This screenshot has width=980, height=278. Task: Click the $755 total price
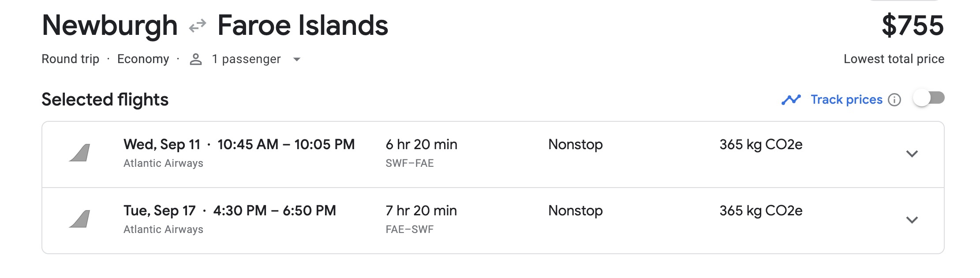tap(913, 26)
